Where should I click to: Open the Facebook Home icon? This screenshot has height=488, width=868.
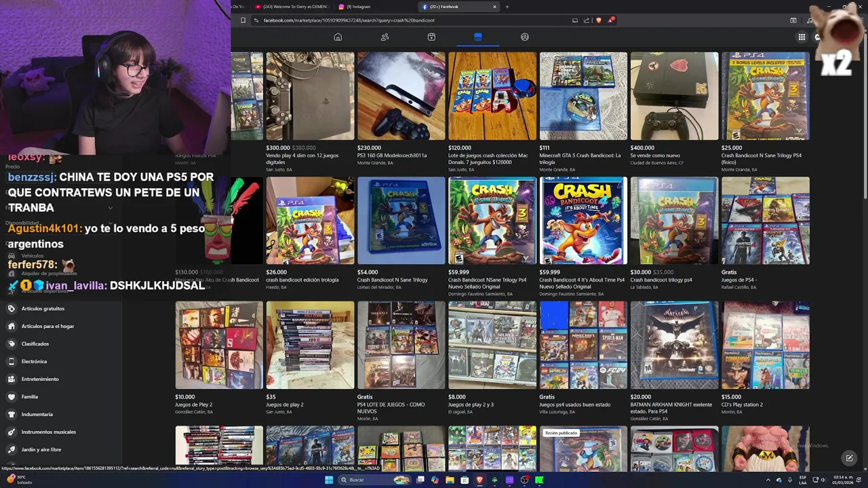pos(338,37)
